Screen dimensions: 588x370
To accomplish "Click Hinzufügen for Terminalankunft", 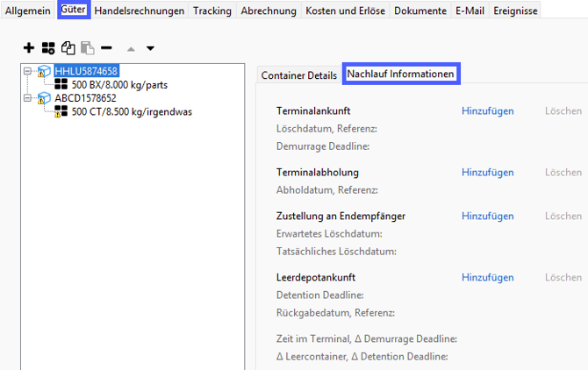I will point(488,111).
